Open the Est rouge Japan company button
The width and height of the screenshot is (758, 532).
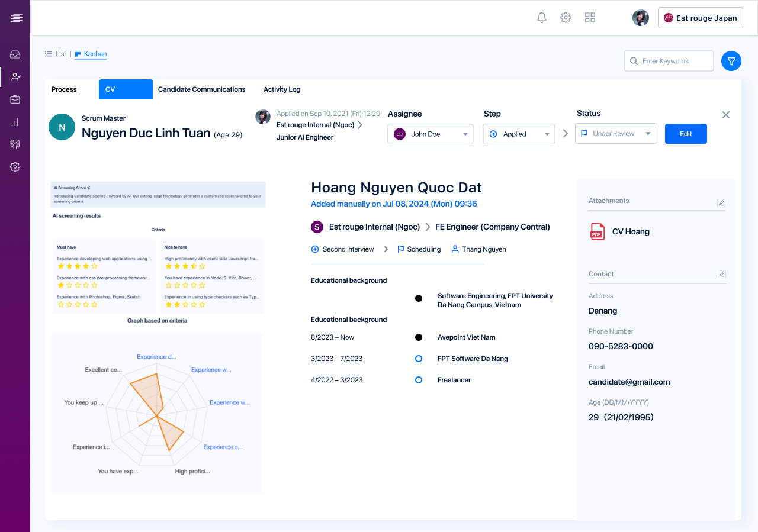701,18
